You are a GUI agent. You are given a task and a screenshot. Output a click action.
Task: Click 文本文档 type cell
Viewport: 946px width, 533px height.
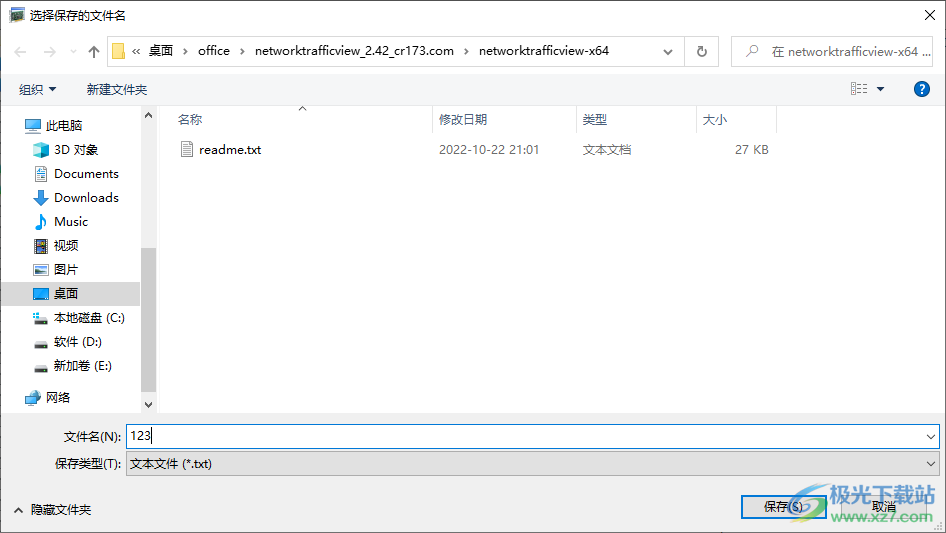click(607, 150)
